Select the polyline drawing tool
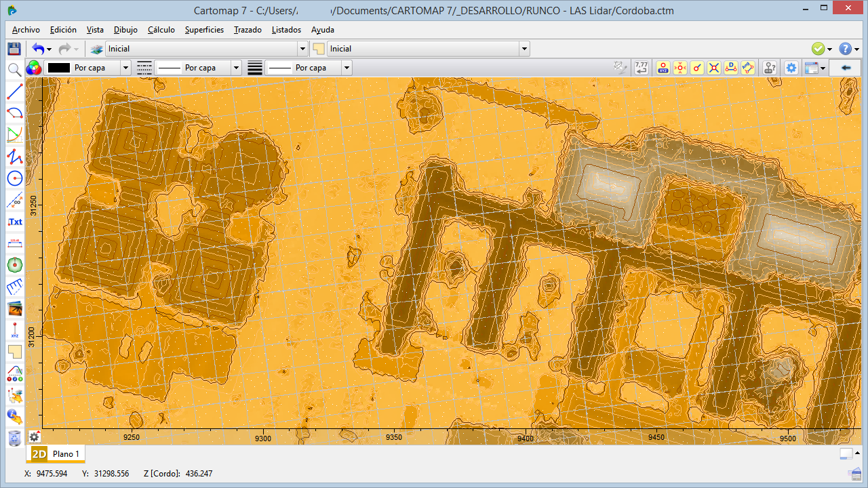The height and width of the screenshot is (488, 868). coord(14,157)
